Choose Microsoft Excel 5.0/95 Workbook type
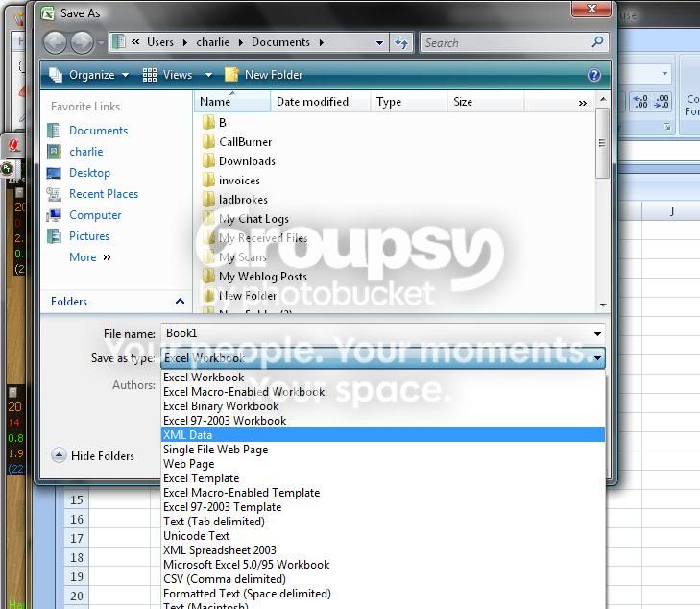The height and width of the screenshot is (609, 700). point(382,565)
